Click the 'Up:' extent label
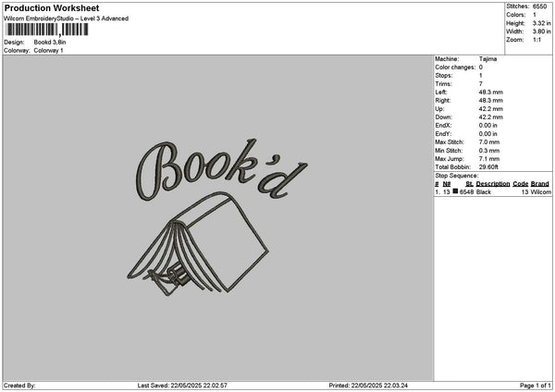The height and width of the screenshot is (392, 555). point(439,109)
